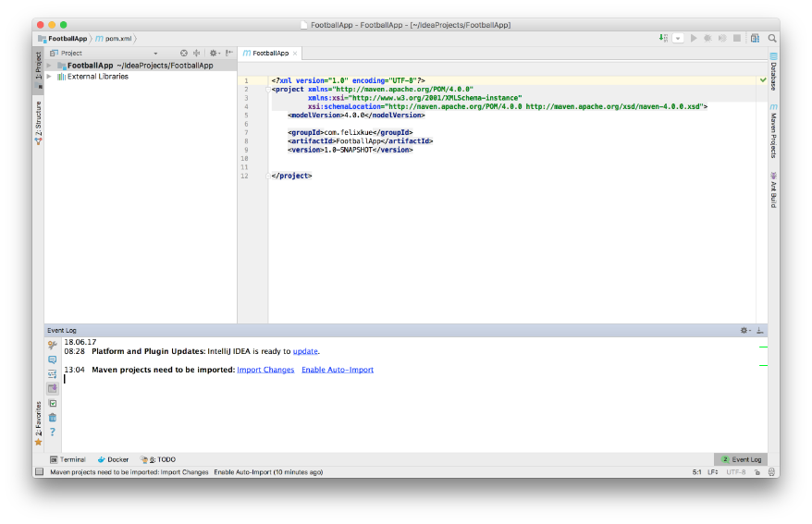Toggle scroll to end in Event Log
This screenshot has height=524, width=812.
pos(53,388)
